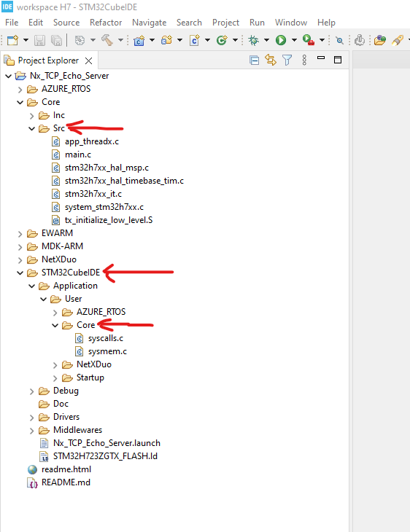Collapse the Src folder
Screen dimensions: 410x532
click(31, 128)
